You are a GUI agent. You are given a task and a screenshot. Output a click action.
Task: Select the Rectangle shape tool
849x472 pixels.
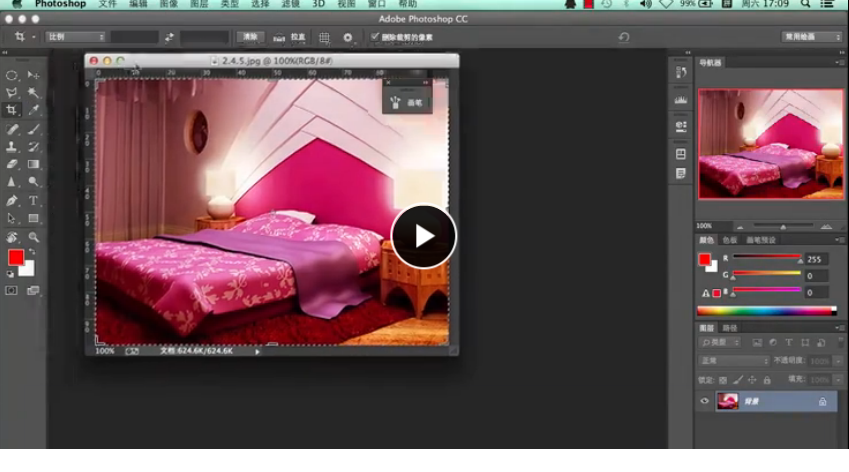click(34, 219)
